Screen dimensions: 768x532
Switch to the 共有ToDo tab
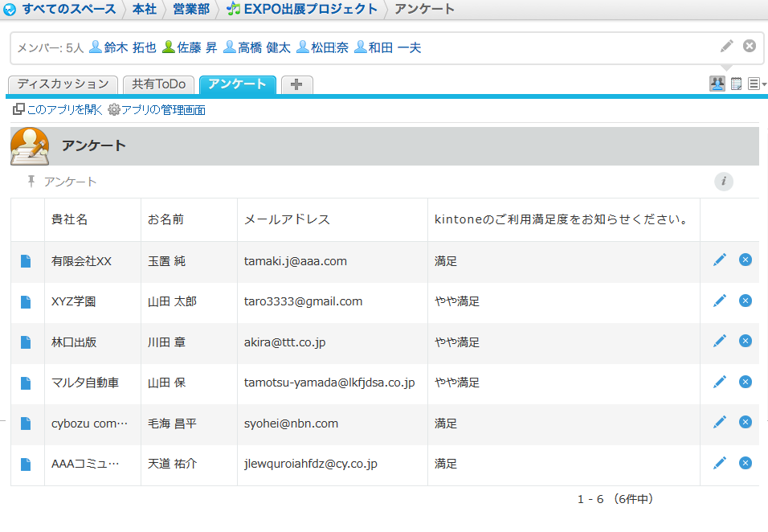click(159, 84)
